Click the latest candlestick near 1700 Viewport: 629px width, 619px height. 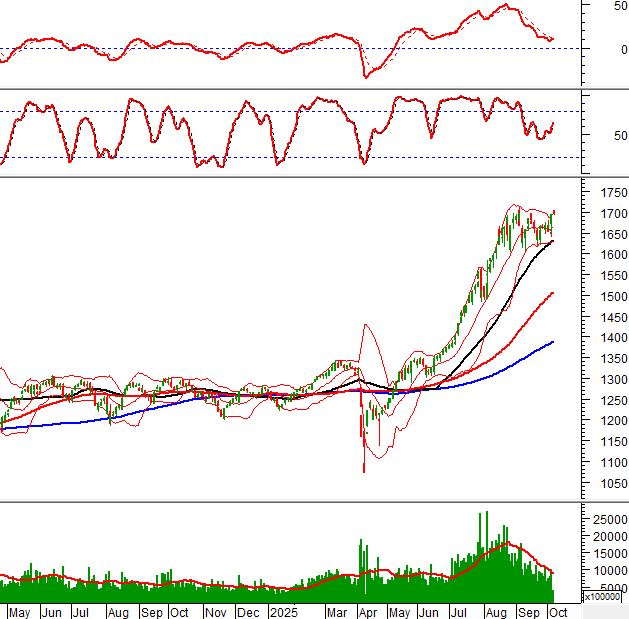[553, 218]
